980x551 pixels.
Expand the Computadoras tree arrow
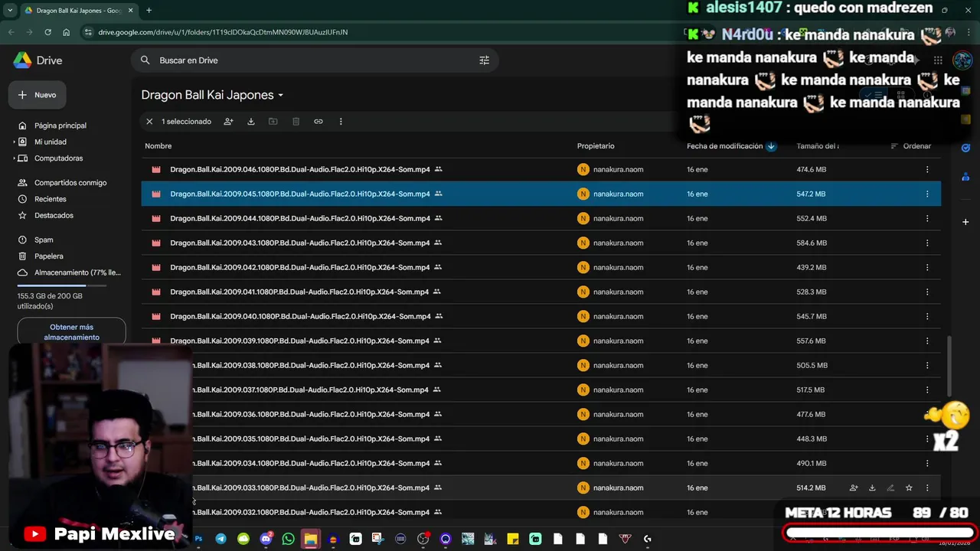click(15, 158)
